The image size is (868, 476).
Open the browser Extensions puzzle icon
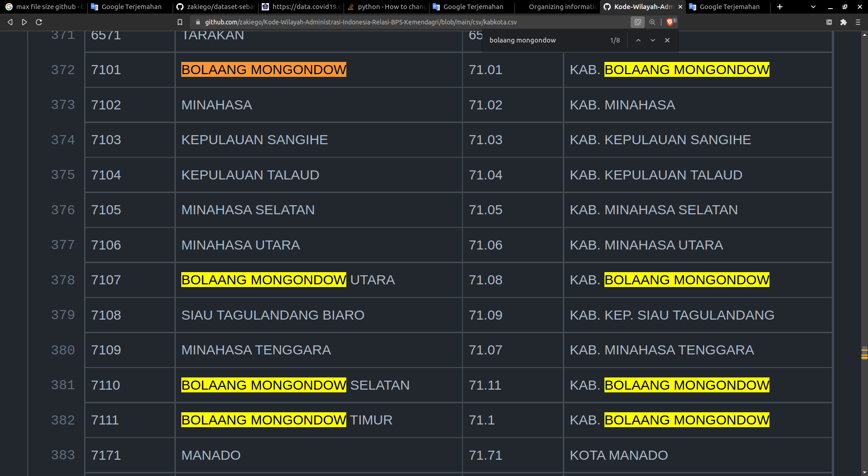tap(844, 22)
